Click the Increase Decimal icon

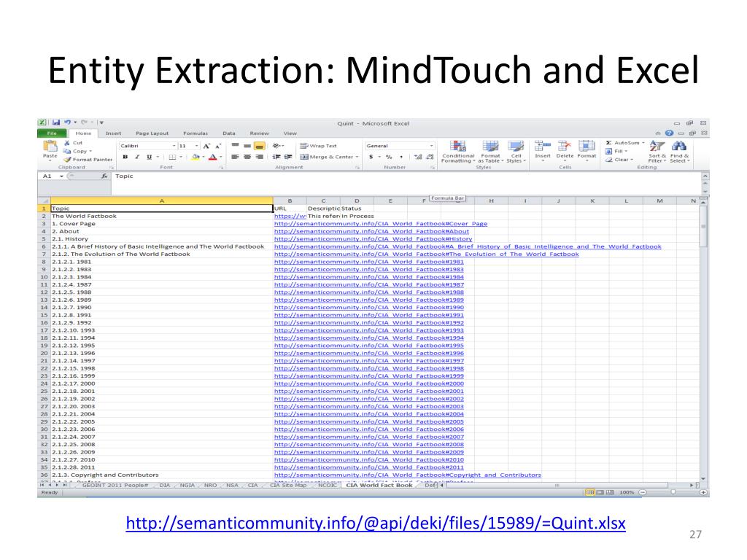[418, 157]
